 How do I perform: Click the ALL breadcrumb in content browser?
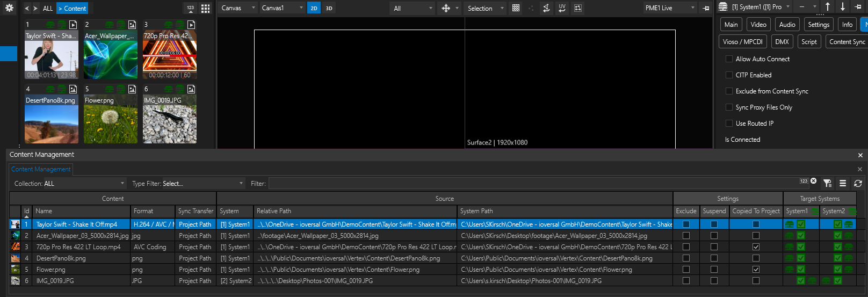[x=48, y=9]
